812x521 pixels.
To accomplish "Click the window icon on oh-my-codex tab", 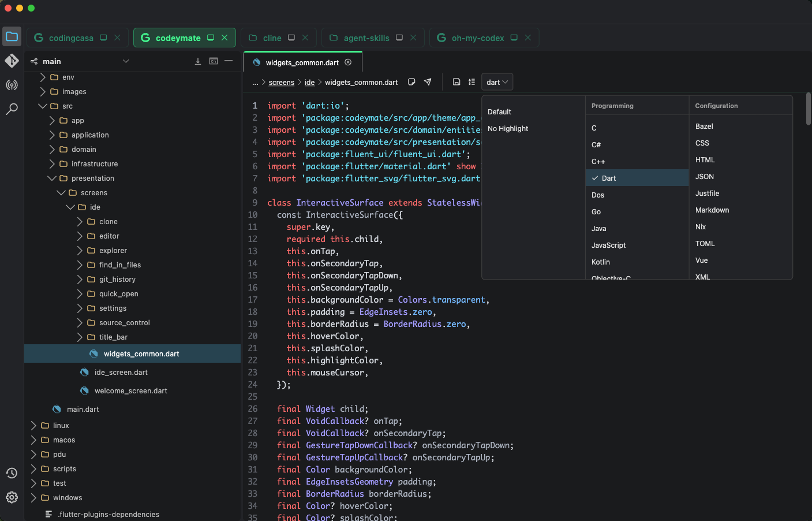I will click(x=514, y=38).
